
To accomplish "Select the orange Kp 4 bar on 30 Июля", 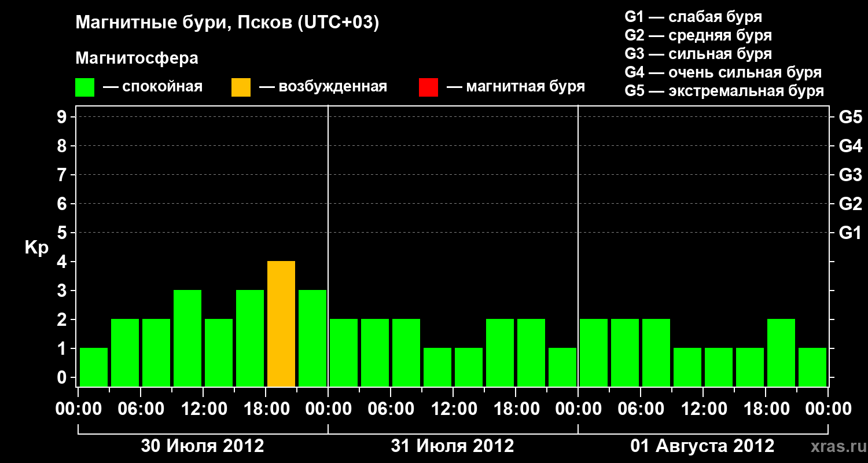I will 281,324.
